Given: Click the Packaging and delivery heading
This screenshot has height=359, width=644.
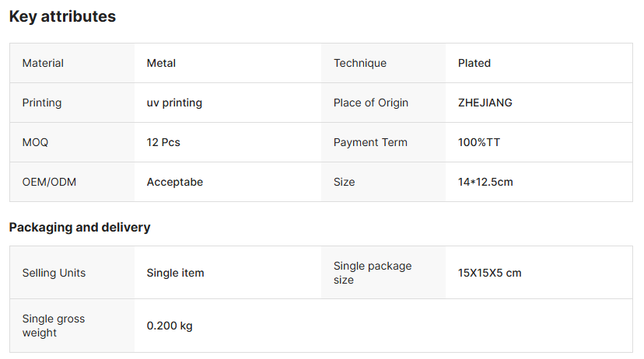Looking at the screenshot, I should coord(79,228).
